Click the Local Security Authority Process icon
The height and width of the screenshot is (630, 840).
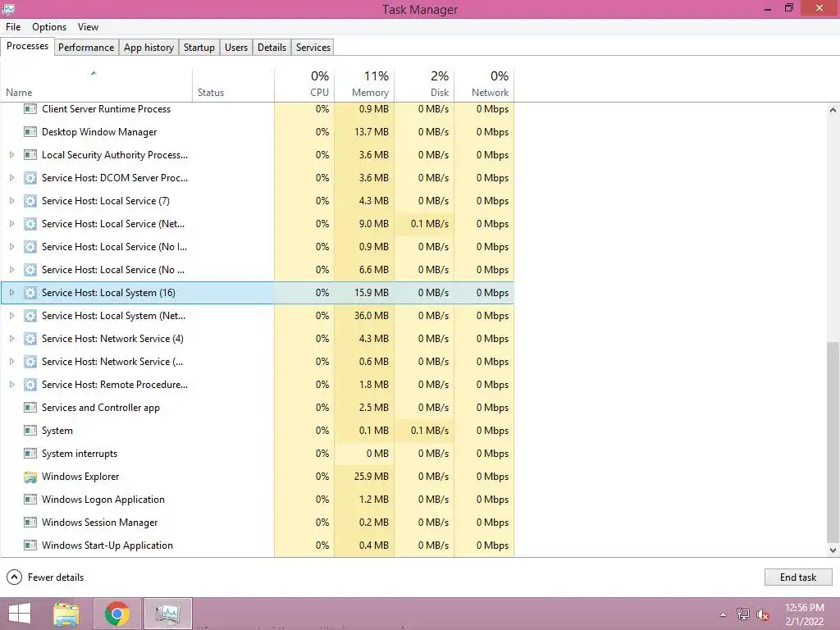[30, 155]
